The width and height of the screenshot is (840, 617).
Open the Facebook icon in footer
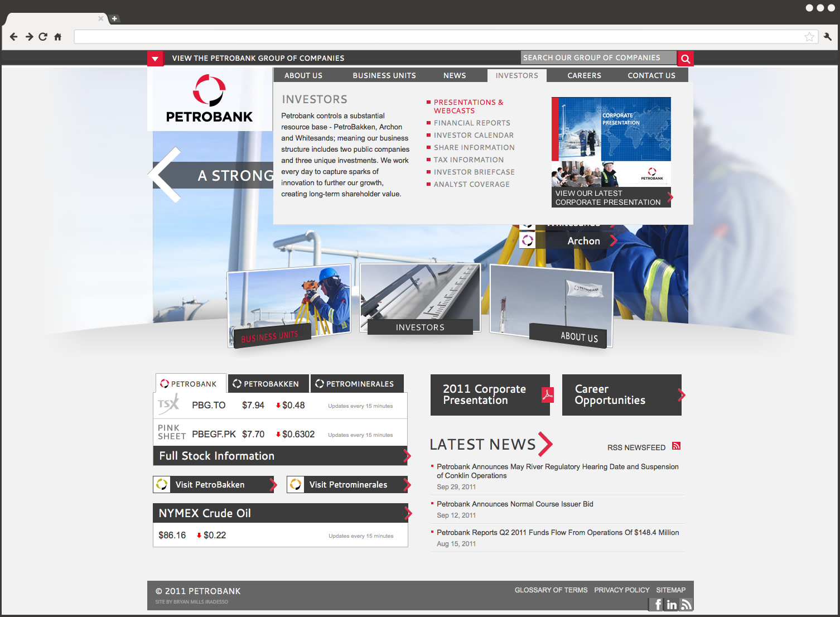658,605
